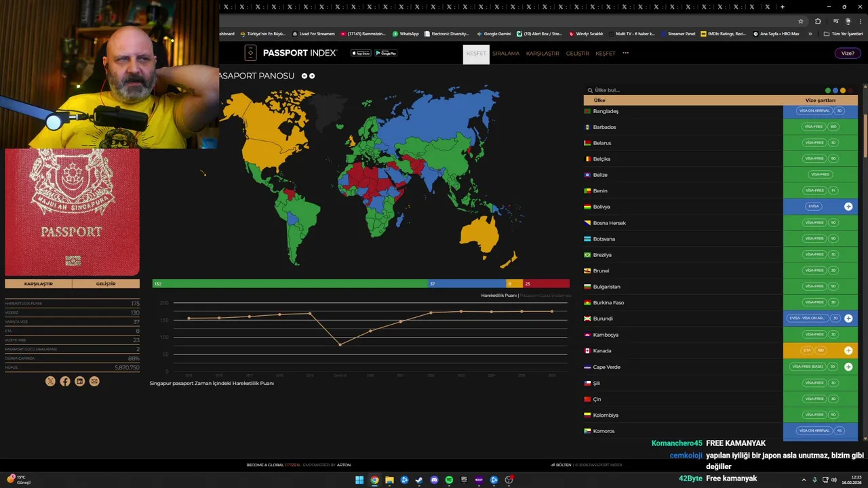This screenshot has height=488, width=868.
Task: Select Barbados in the country list
Action: point(604,127)
